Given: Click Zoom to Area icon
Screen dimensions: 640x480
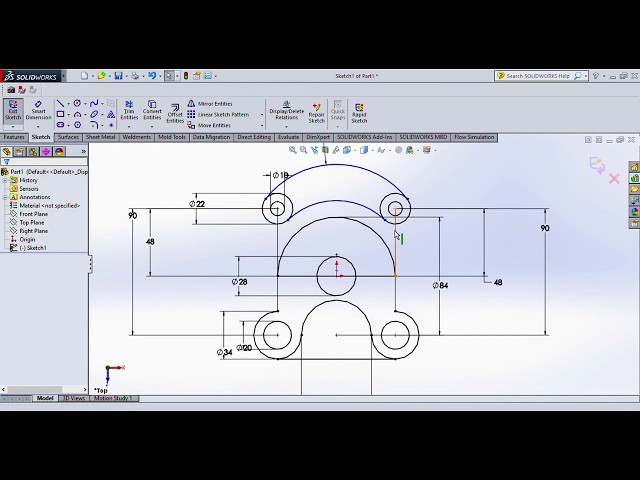Looking at the screenshot, I should coord(303,150).
